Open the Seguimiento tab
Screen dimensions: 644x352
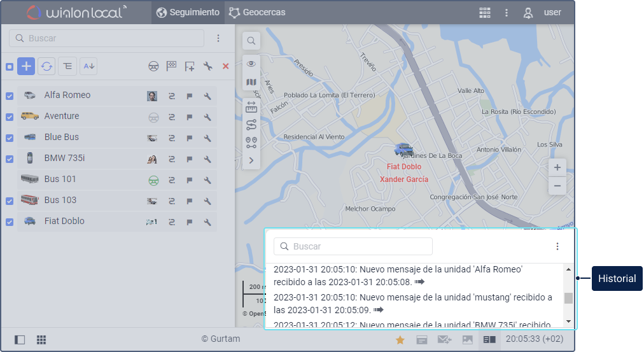coord(188,12)
